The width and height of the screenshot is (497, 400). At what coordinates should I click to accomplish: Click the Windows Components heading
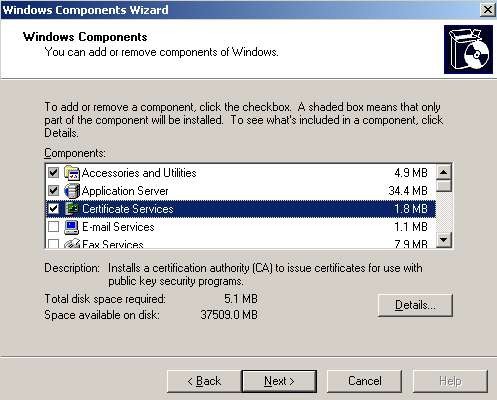coord(85,37)
